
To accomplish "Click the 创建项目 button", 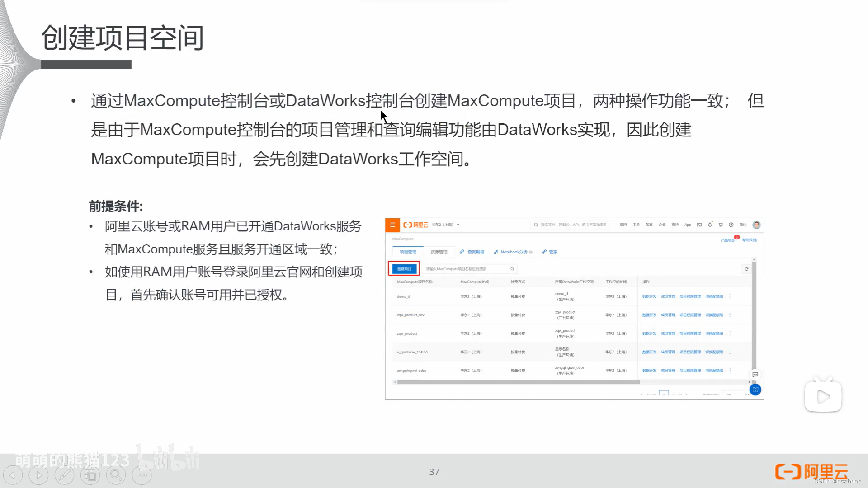I will click(404, 269).
